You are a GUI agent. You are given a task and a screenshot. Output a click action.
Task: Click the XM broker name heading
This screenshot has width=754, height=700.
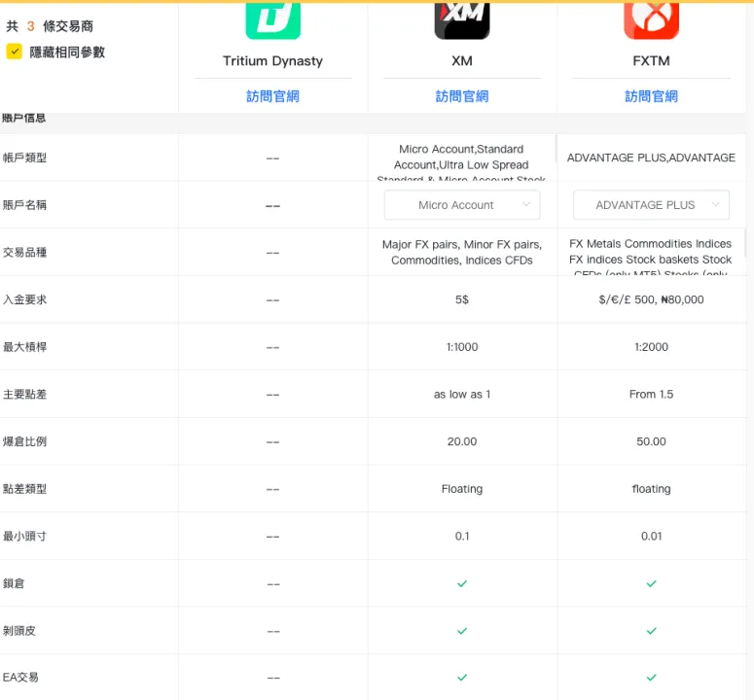(461, 61)
